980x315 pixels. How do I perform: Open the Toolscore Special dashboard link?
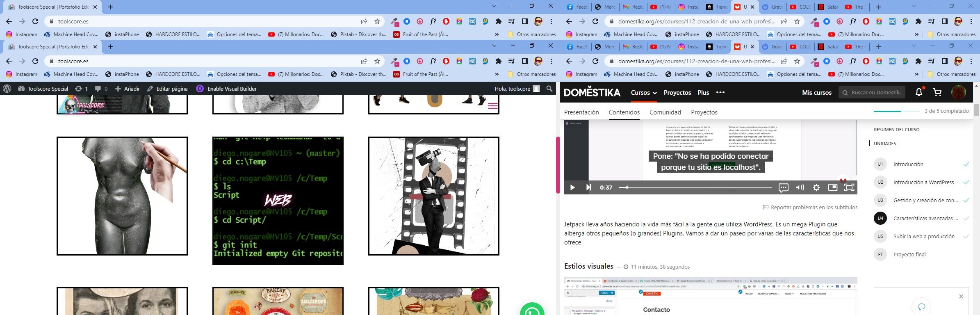point(43,89)
